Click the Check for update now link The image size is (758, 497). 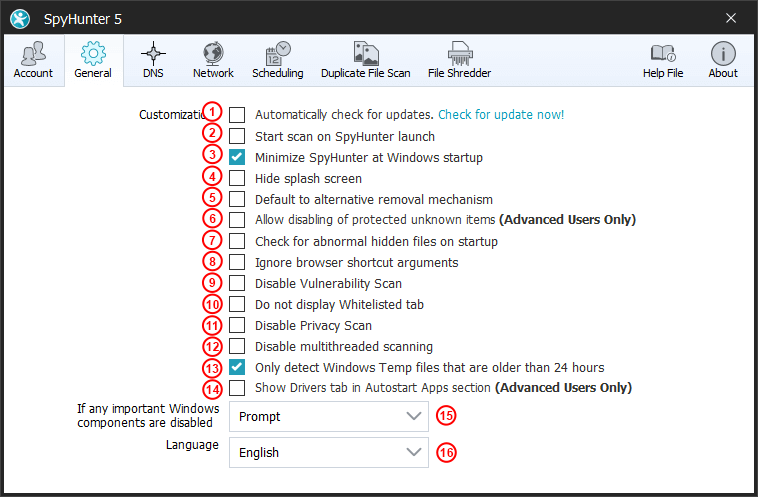(x=501, y=115)
